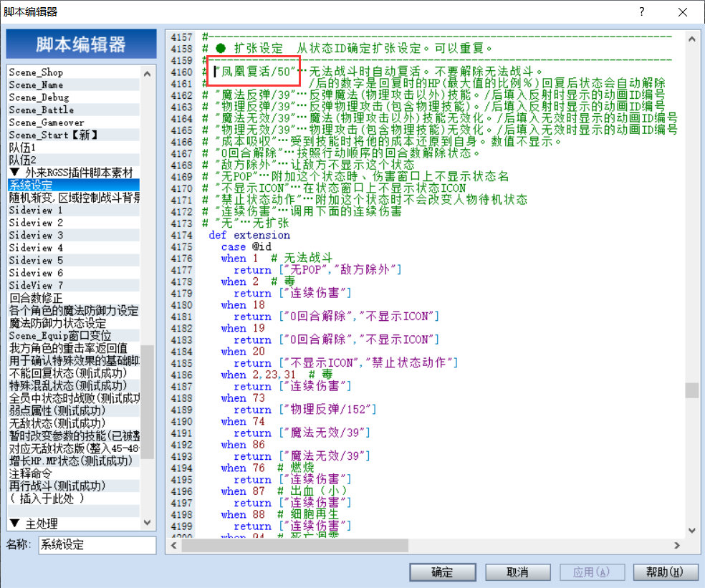The width and height of the screenshot is (705, 588).
Task: Click the 扩张设定 header comment line
Action: point(347,48)
